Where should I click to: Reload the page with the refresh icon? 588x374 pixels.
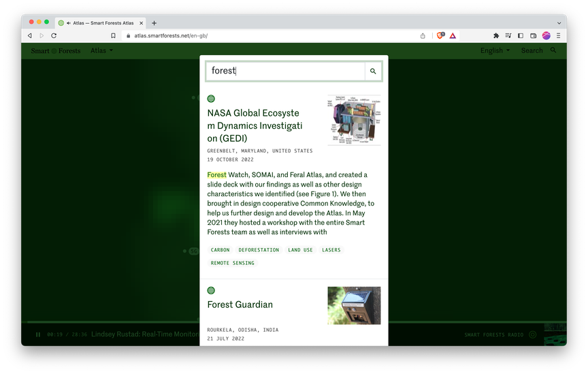[x=54, y=35]
